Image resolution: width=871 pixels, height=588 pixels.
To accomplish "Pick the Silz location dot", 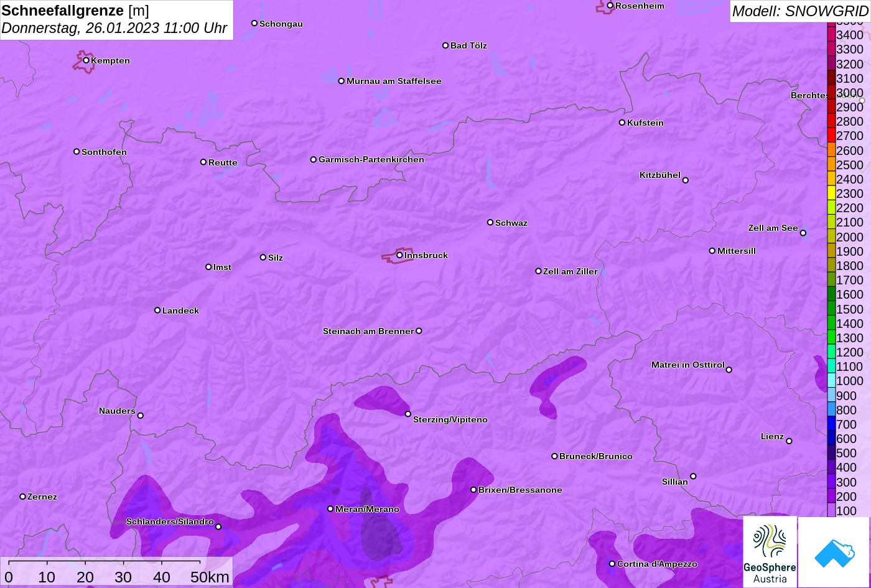I will tap(263, 258).
